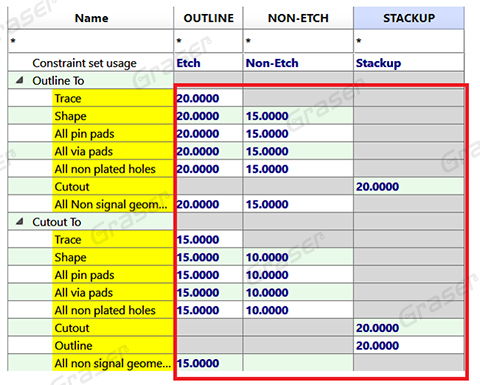Click the NON-ETCH column header

click(298, 18)
